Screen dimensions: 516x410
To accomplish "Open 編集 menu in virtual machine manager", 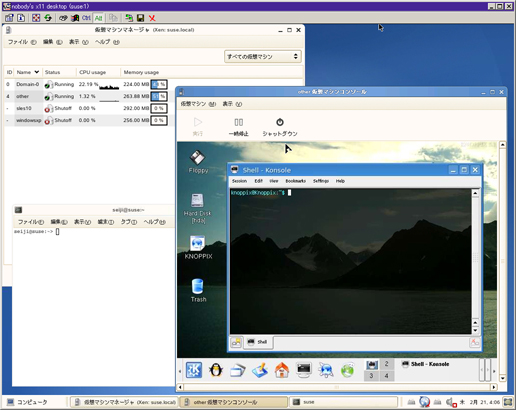I will pos(52,42).
